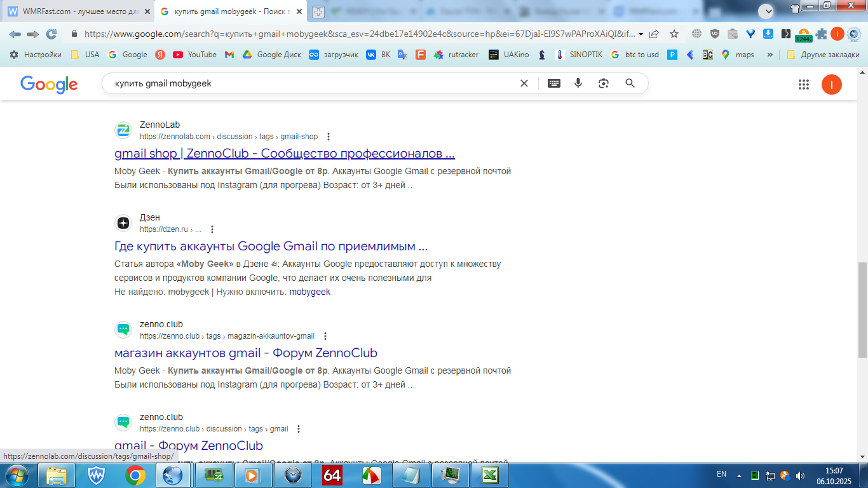Screen dimensions: 868x488
Task: Click the browser address bar URL
Action: 359,34
